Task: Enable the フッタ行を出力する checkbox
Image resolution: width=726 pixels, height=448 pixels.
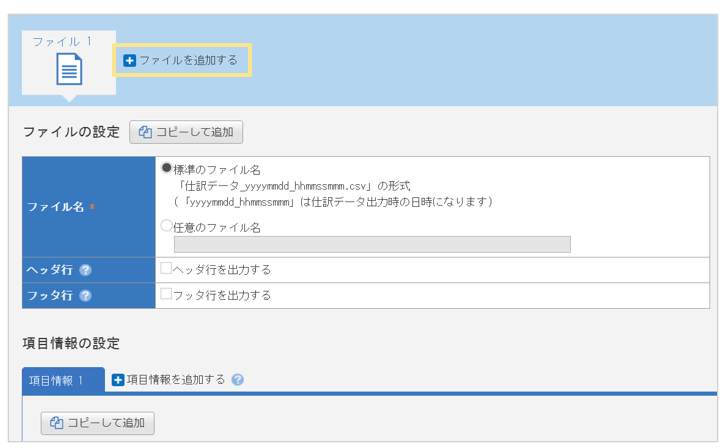Action: 167,294
